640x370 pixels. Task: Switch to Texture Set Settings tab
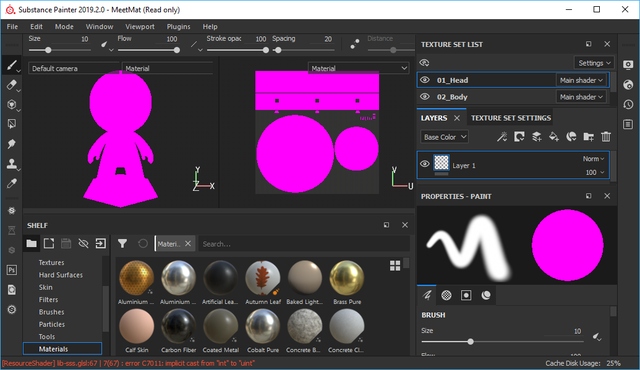click(511, 118)
